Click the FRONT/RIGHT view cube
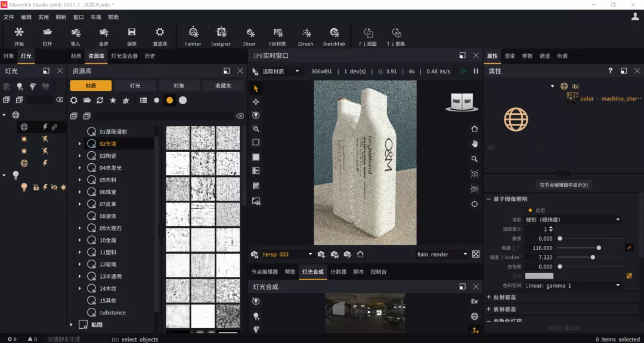Screen dimensions: 644x343 pos(462,102)
